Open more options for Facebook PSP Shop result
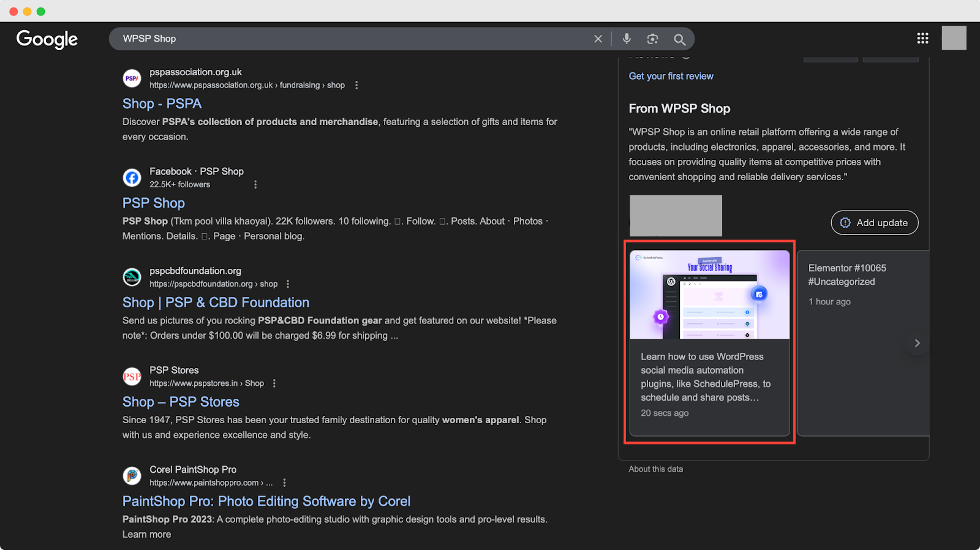 255,184
